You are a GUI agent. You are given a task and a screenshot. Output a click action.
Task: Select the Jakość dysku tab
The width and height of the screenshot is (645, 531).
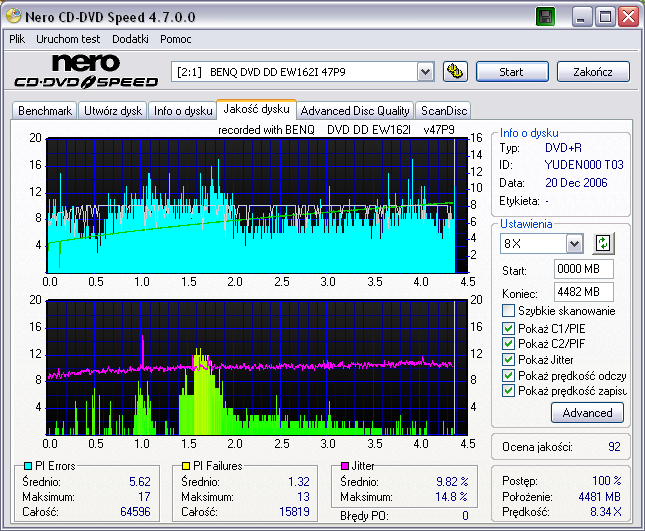[256, 109]
